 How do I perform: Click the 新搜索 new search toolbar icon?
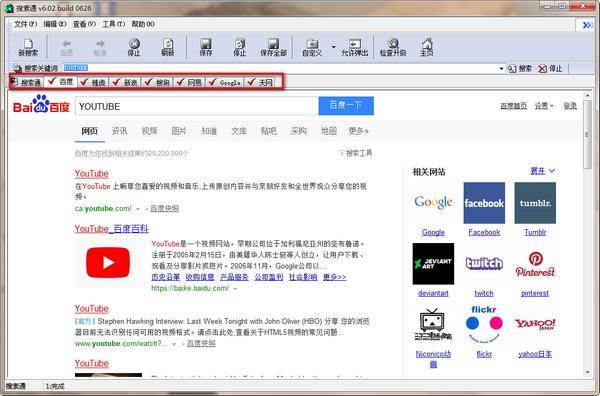coord(28,47)
